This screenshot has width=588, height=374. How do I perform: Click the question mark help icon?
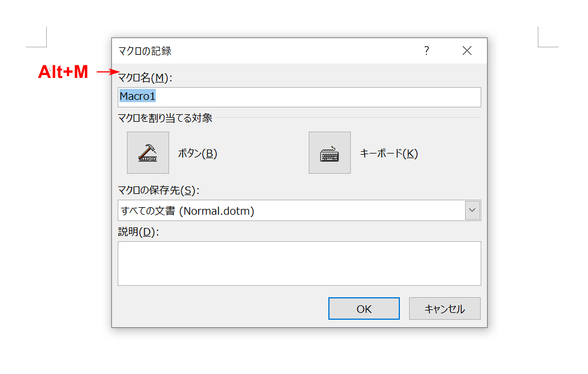[x=426, y=51]
